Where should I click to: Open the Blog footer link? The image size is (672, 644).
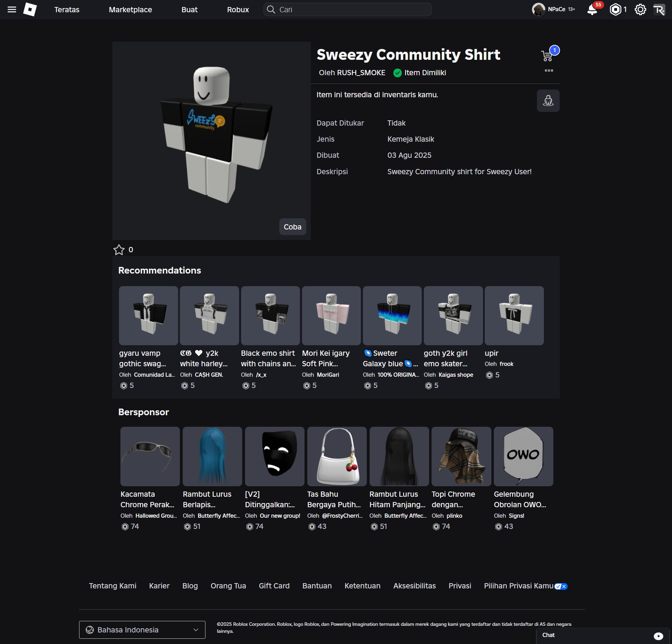point(190,586)
